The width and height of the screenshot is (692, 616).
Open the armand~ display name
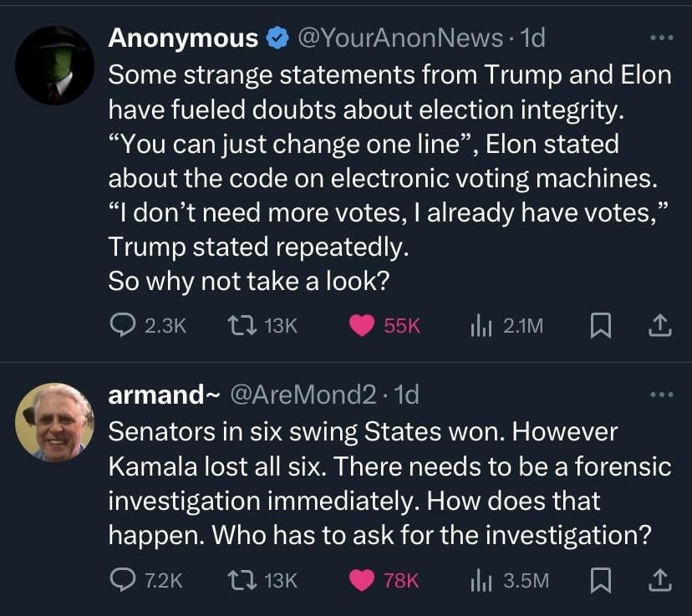[x=158, y=395]
